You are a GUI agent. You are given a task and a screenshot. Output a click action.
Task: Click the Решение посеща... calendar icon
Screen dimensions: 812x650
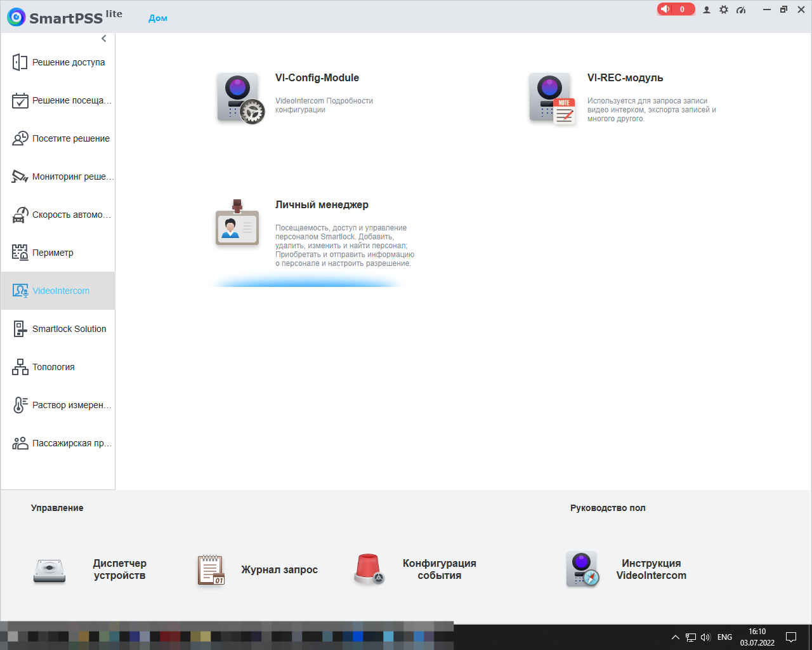[20, 100]
